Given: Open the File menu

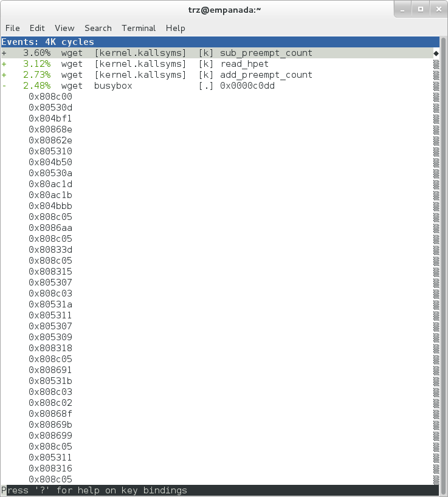Looking at the screenshot, I should 13,28.
